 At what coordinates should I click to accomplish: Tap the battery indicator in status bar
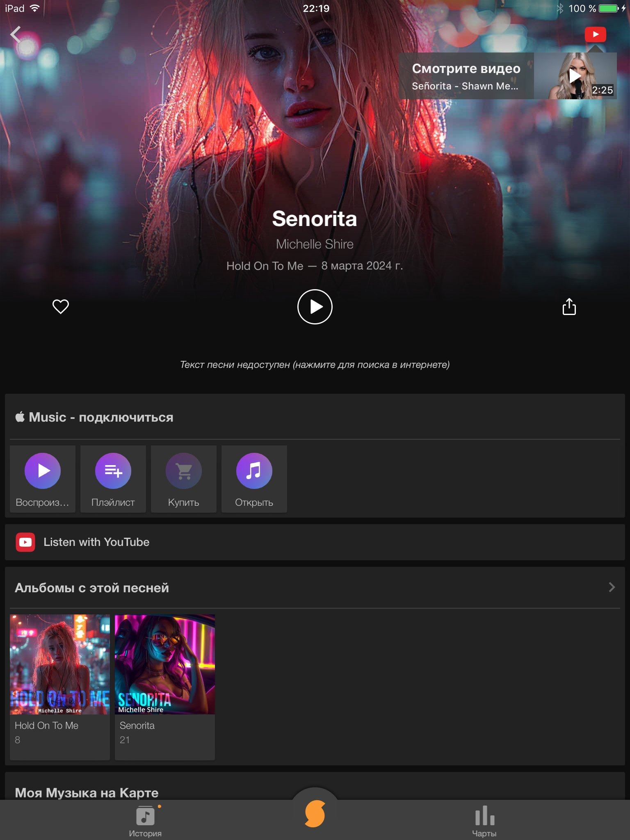coord(609,8)
